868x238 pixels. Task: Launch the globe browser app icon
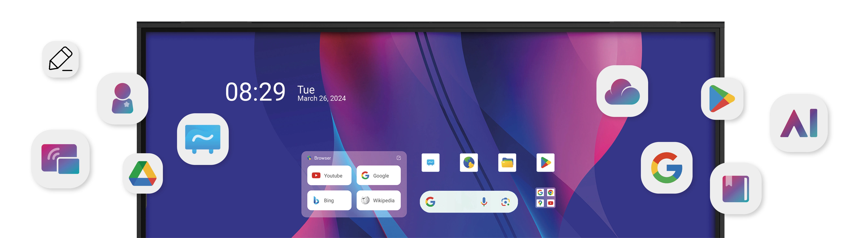tap(469, 163)
